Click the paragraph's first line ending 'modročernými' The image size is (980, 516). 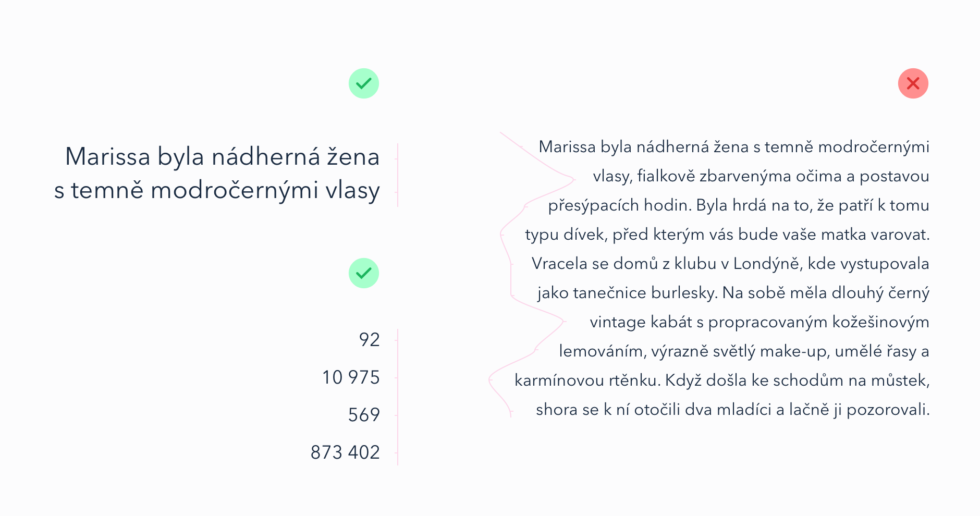(x=734, y=147)
